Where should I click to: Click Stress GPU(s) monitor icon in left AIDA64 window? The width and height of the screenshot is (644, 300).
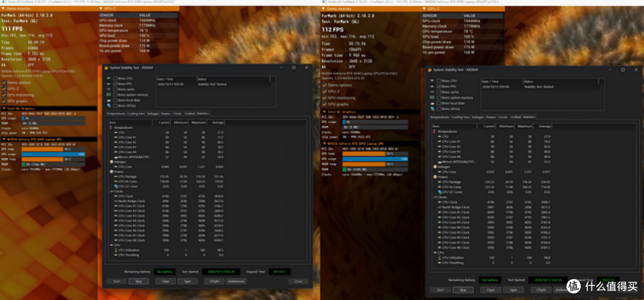tap(109, 106)
